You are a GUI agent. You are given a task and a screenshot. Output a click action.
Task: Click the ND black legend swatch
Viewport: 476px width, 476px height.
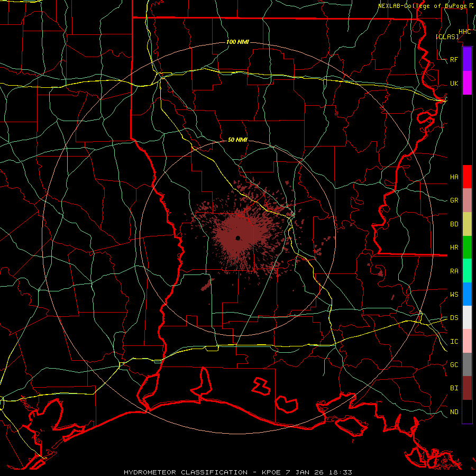click(467, 411)
